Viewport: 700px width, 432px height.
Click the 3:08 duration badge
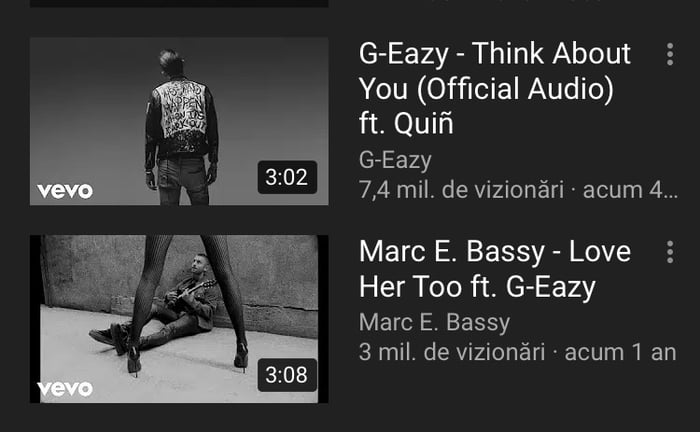[287, 375]
